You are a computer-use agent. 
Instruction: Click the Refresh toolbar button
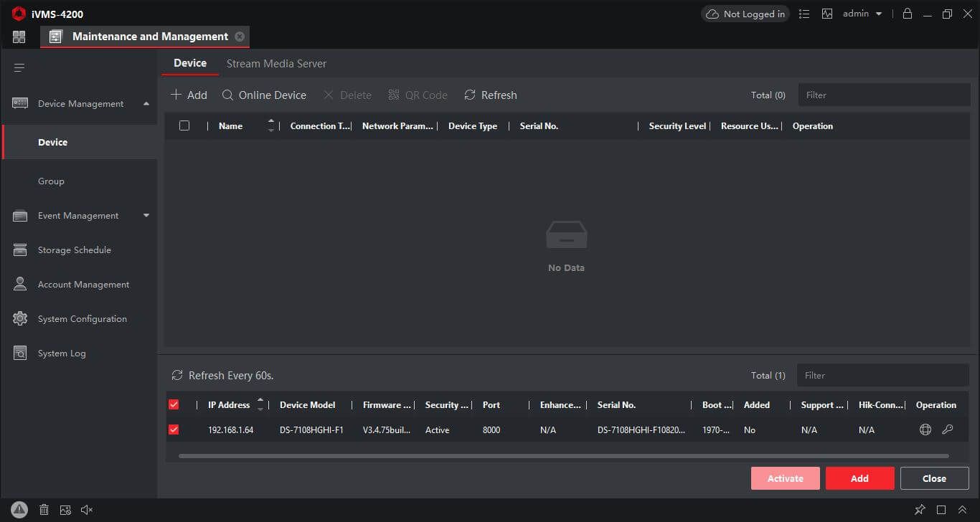pyautogui.click(x=491, y=95)
